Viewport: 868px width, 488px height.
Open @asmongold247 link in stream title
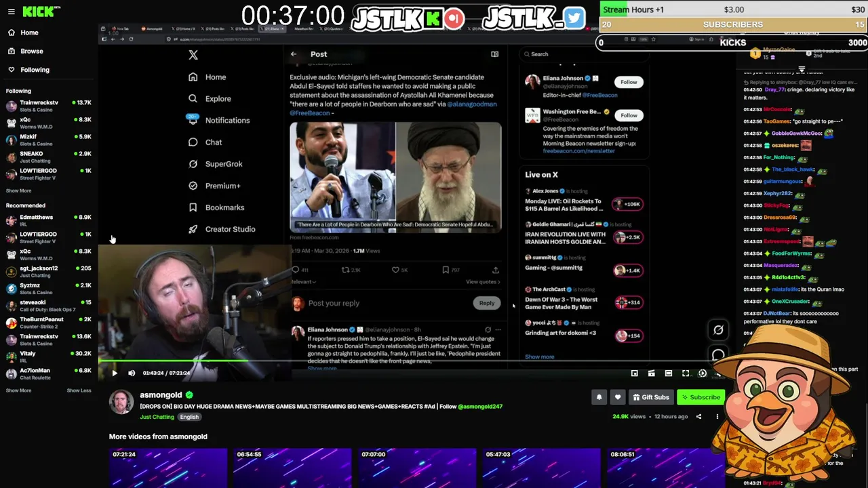pos(480,407)
